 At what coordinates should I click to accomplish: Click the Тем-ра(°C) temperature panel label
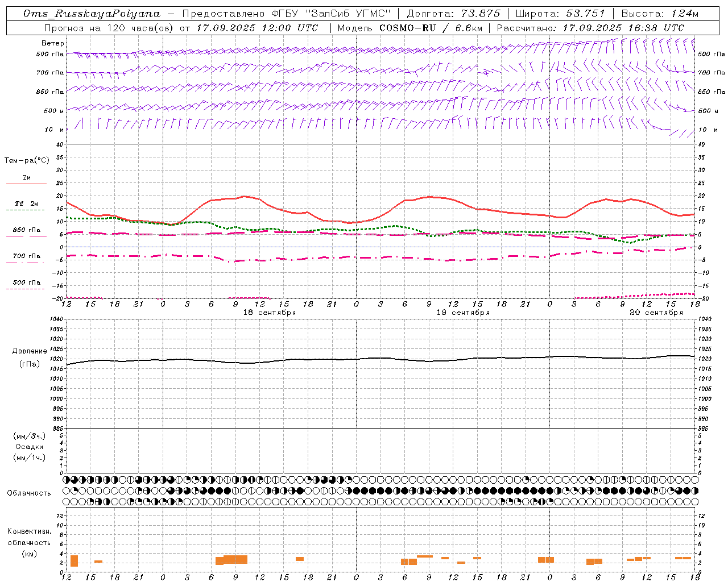(27, 161)
